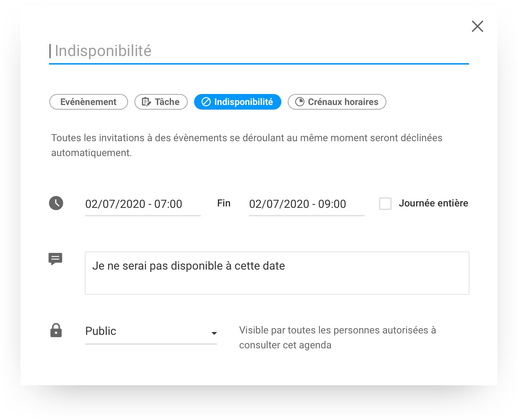This screenshot has height=420, width=518.
Task: Click the forbidden-circle icon in the Indisponibilité chip
Action: click(x=206, y=102)
